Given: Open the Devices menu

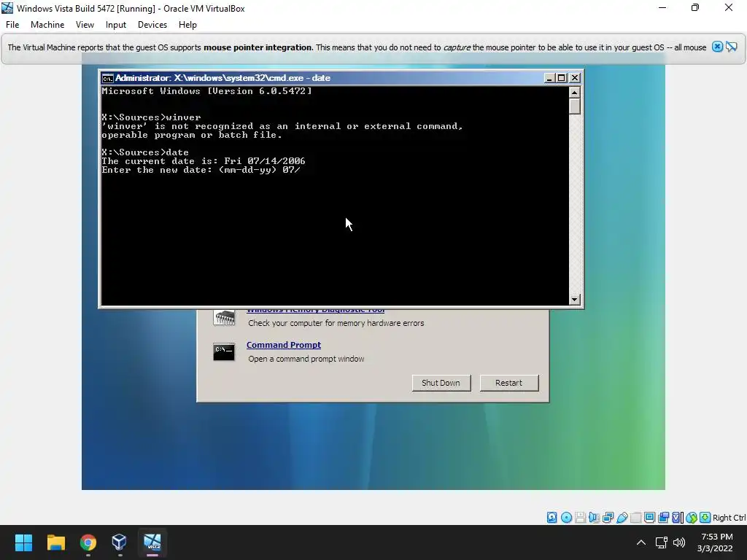Looking at the screenshot, I should [x=152, y=25].
